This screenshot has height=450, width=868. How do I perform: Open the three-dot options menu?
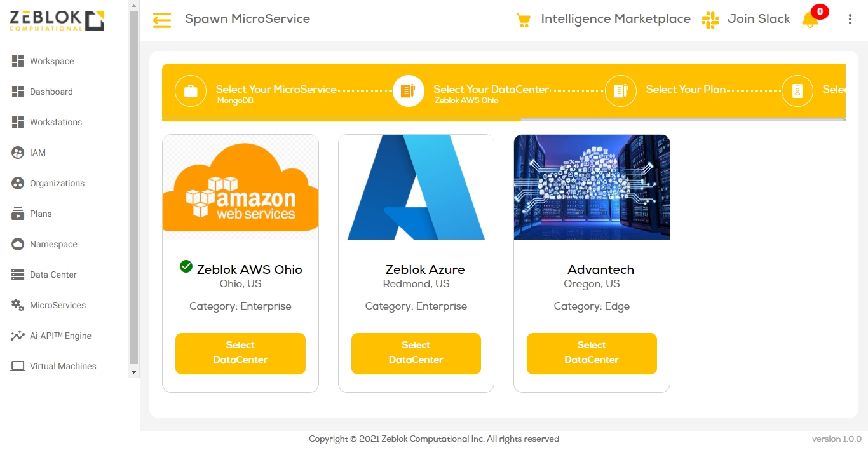pyautogui.click(x=850, y=20)
